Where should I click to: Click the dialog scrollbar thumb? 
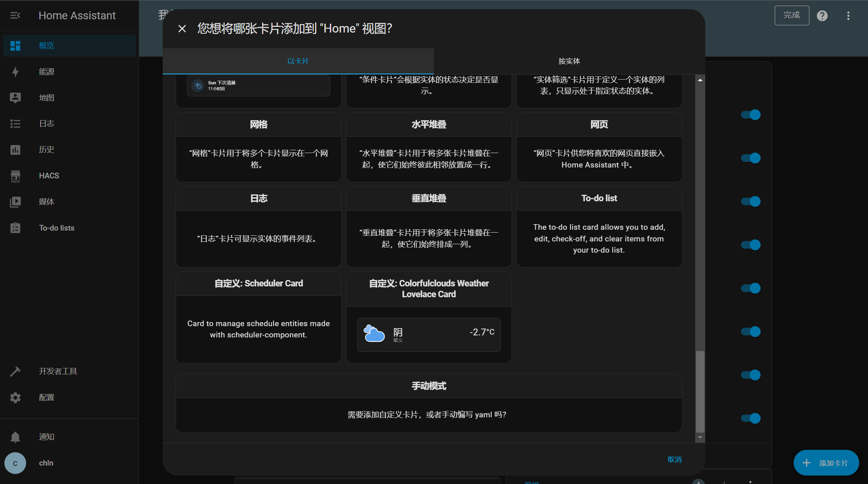[x=700, y=392]
